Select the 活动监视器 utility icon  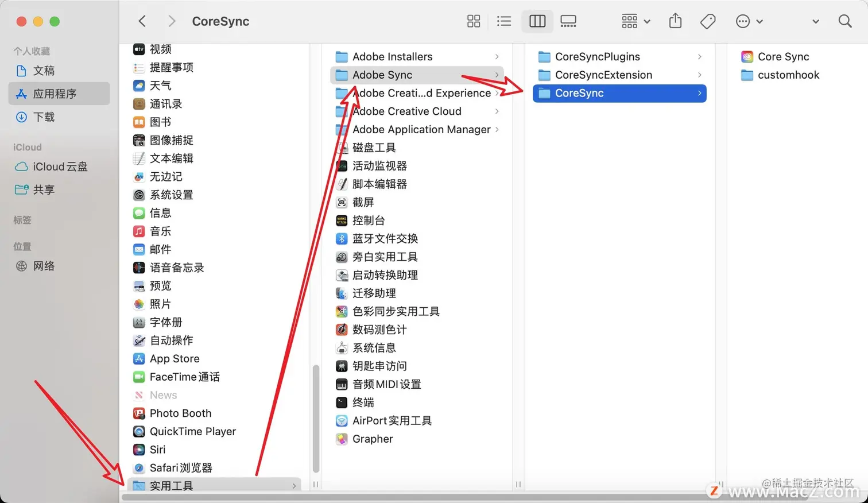tap(342, 166)
